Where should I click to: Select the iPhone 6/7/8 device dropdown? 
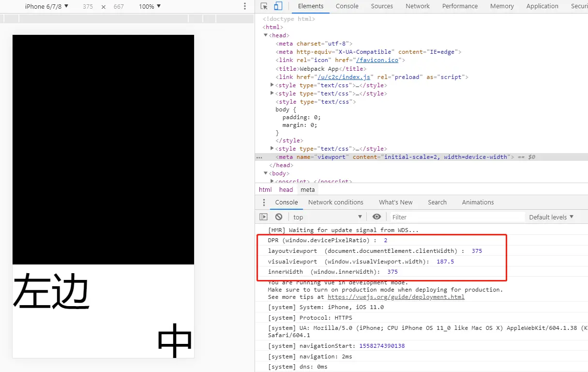click(47, 6)
